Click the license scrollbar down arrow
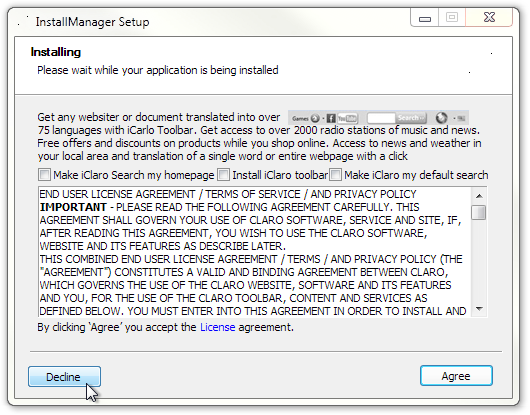Screen dimensions: 530x415 (x=479, y=309)
